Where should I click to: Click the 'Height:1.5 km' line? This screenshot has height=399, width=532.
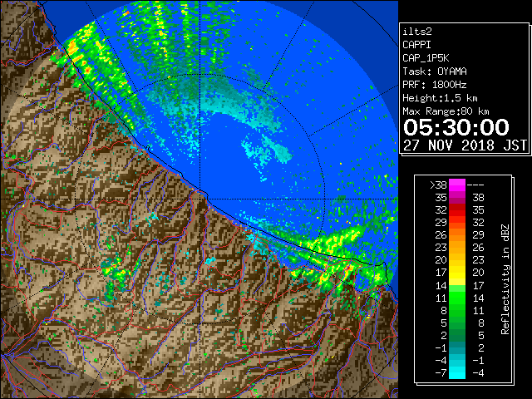pyautogui.click(x=440, y=98)
